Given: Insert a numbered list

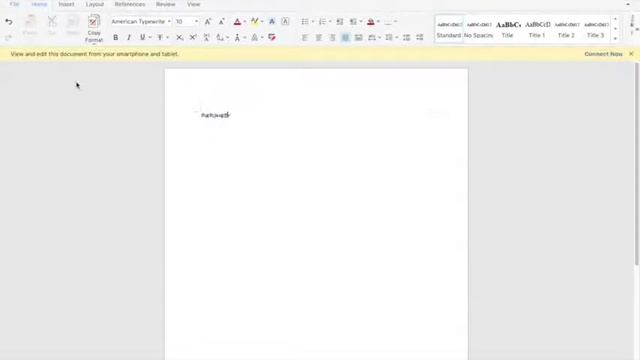Looking at the screenshot, I should click(x=322, y=22).
